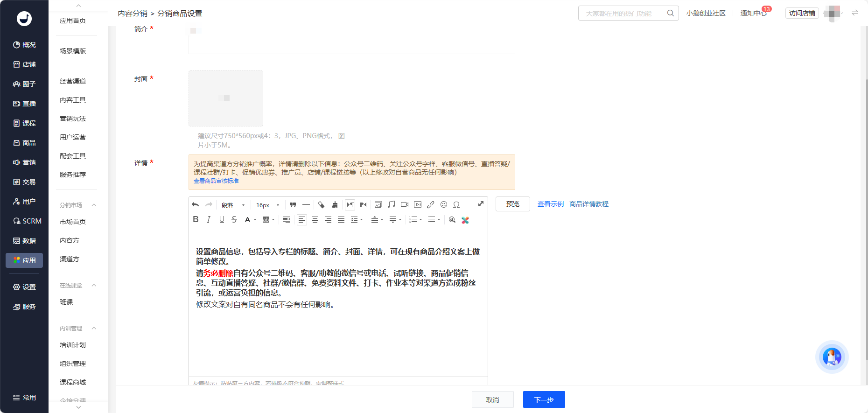This screenshot has height=413, width=868.
Task: Go to 课程 in the left navigation
Action: (x=24, y=123)
